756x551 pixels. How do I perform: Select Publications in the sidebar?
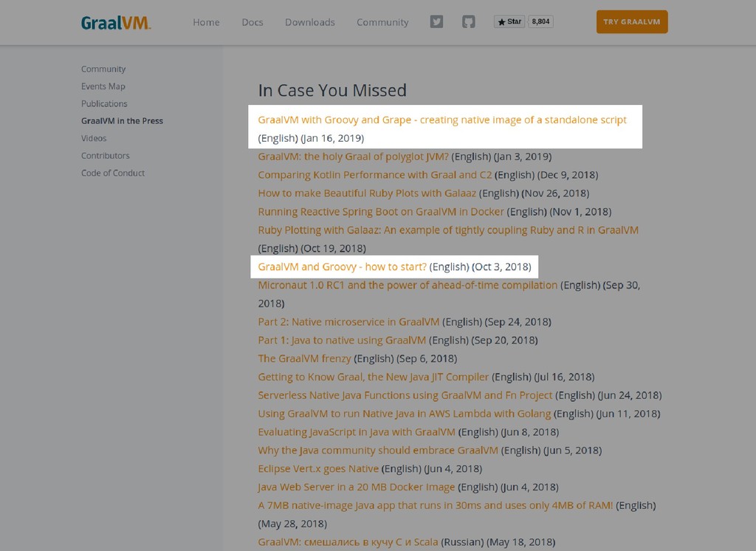pyautogui.click(x=104, y=103)
